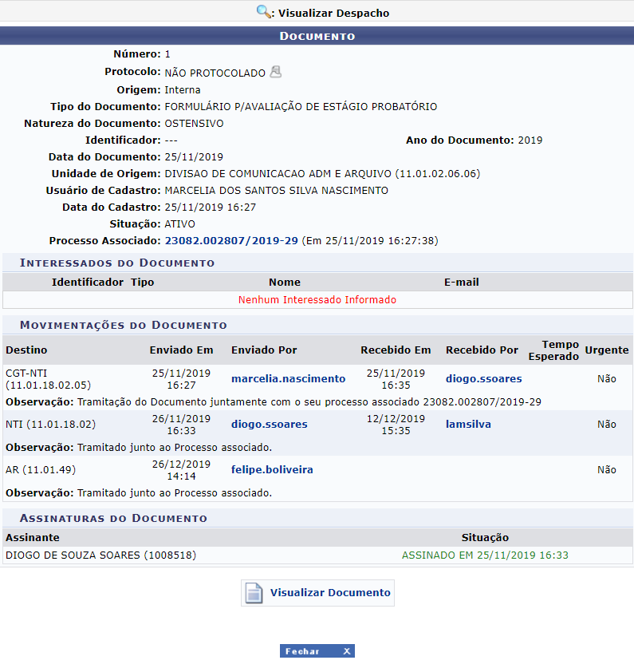Click the protocol stamp icon next to NÃO PROTOCOLADO

click(276, 72)
